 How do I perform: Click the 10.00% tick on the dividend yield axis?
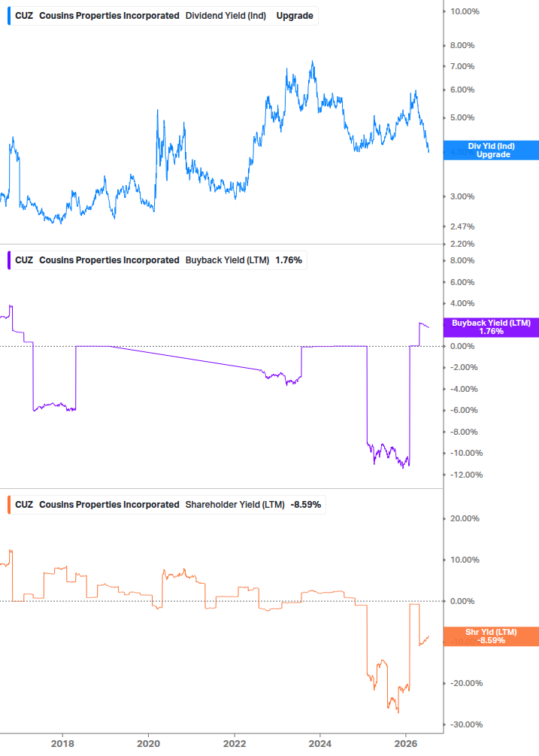coord(465,11)
